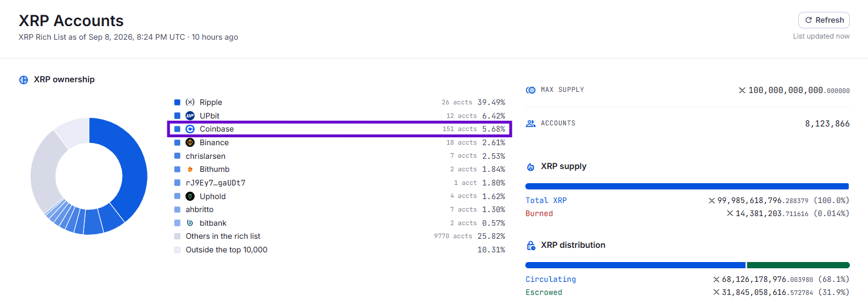
Task: Click the Accounts people icon
Action: click(530, 123)
